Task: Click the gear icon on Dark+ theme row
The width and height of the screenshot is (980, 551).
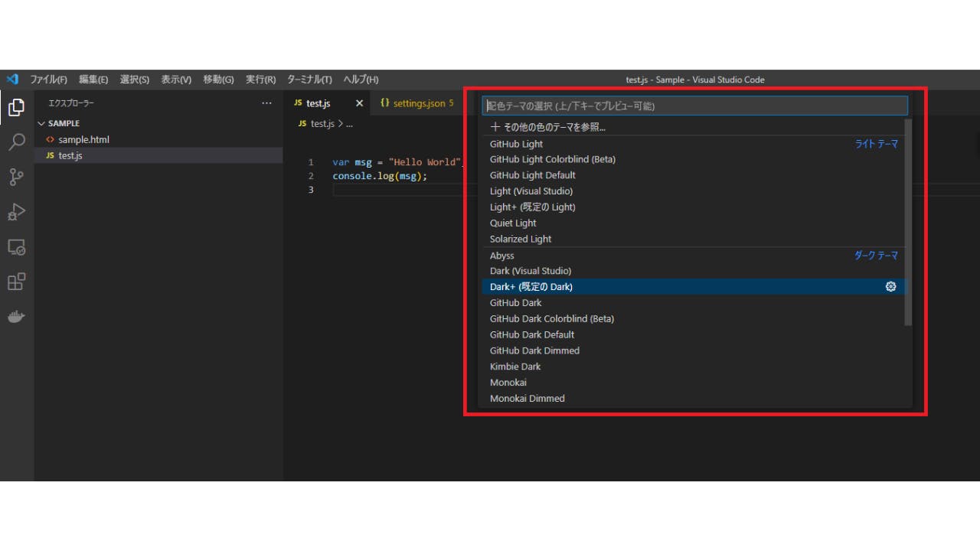Action: point(890,286)
